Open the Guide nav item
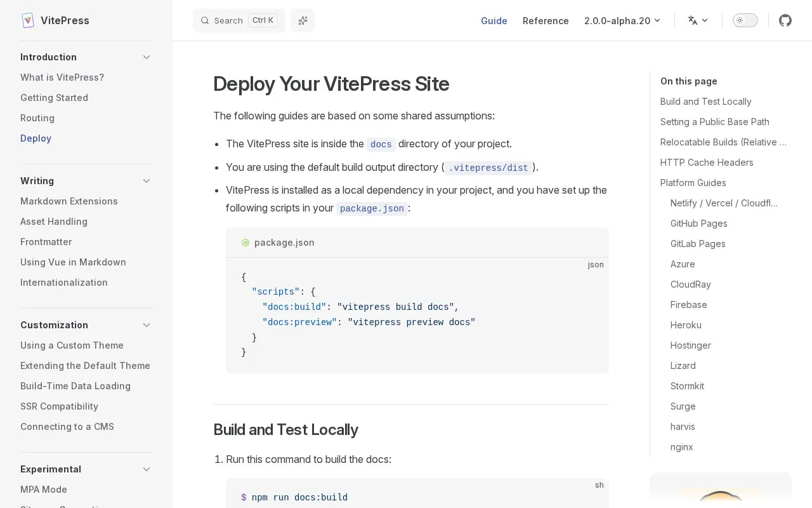 click(x=494, y=20)
